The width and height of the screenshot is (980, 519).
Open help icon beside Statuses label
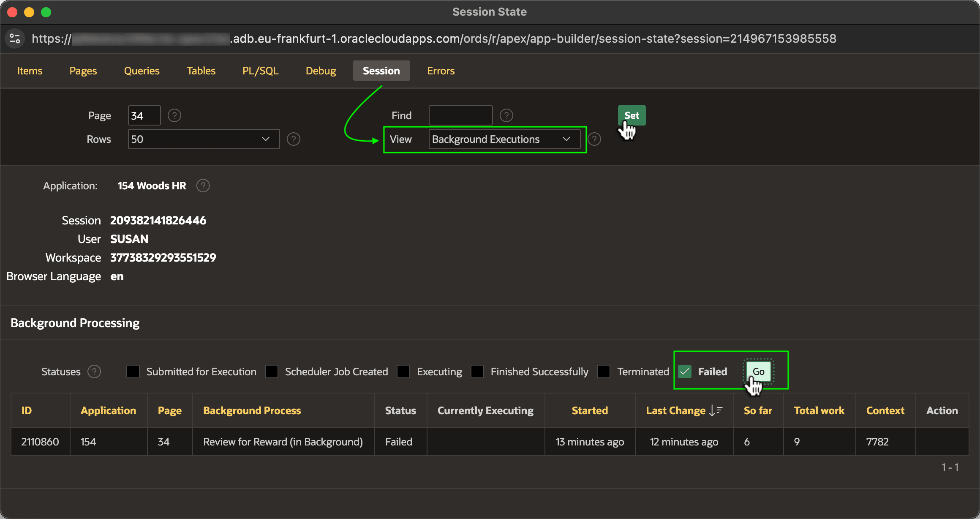[94, 371]
